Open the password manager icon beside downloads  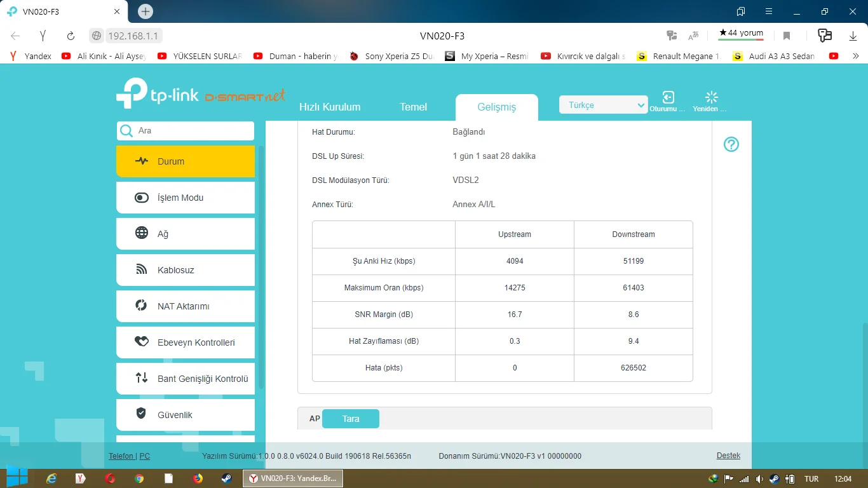click(x=825, y=36)
